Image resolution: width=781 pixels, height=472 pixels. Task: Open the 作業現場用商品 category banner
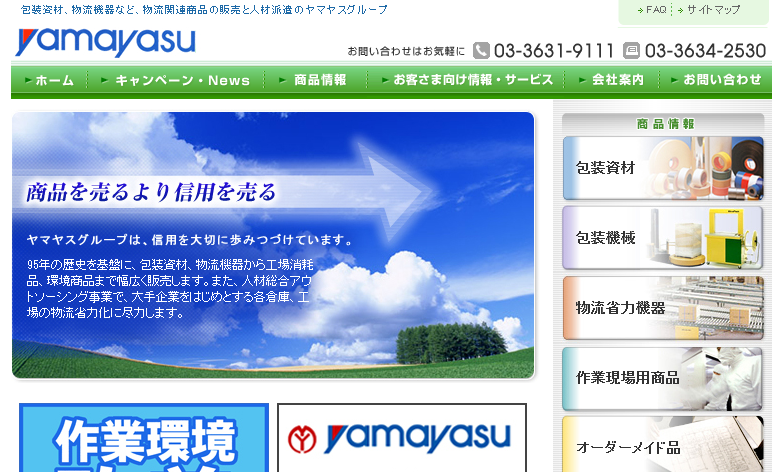[663, 378]
